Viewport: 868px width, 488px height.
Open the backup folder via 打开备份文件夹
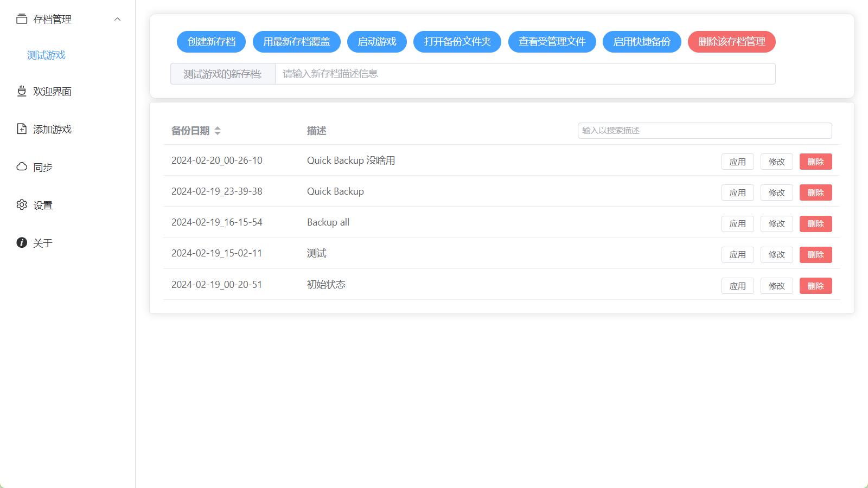(457, 42)
